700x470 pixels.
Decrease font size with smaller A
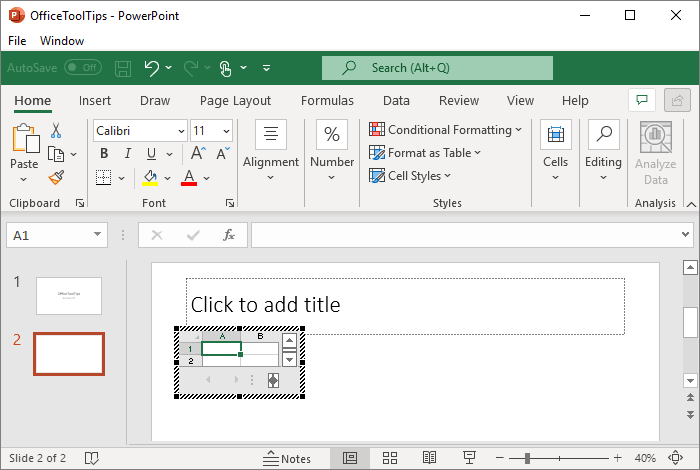click(x=223, y=154)
